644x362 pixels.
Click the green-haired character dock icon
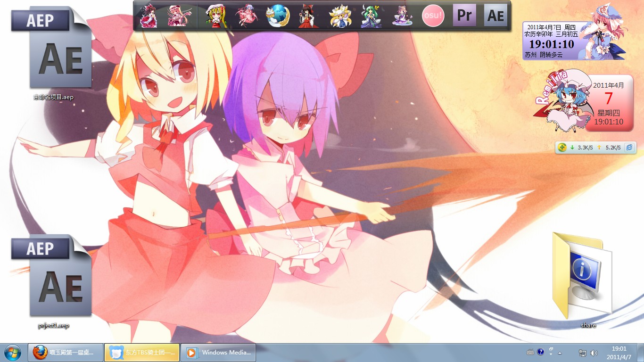click(371, 16)
